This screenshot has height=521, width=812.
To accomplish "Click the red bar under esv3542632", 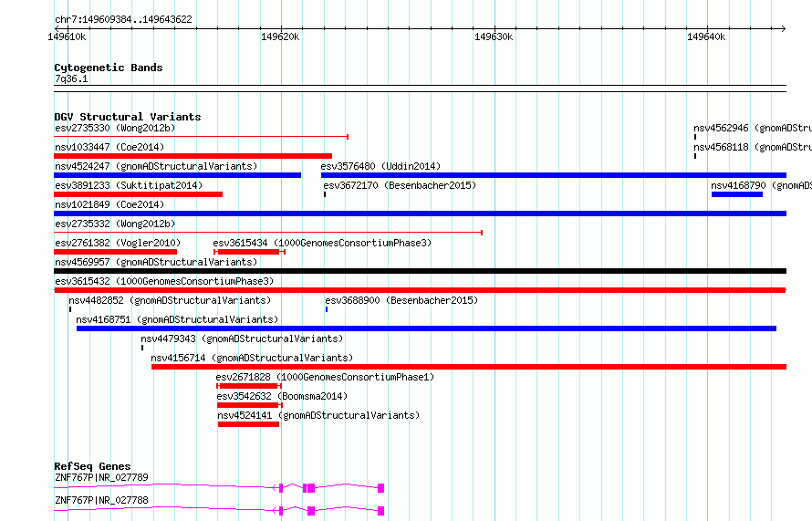I will pos(250,405).
